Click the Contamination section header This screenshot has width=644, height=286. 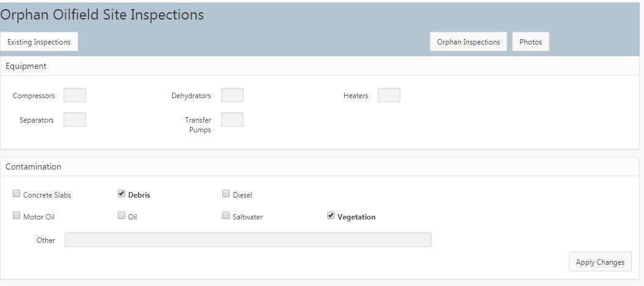tap(34, 166)
